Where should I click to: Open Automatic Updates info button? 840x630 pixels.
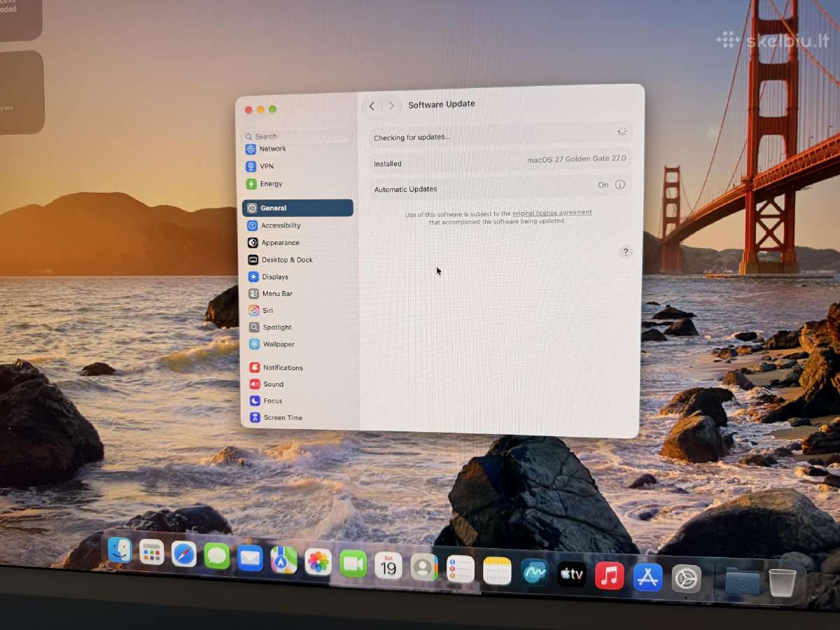click(x=619, y=185)
